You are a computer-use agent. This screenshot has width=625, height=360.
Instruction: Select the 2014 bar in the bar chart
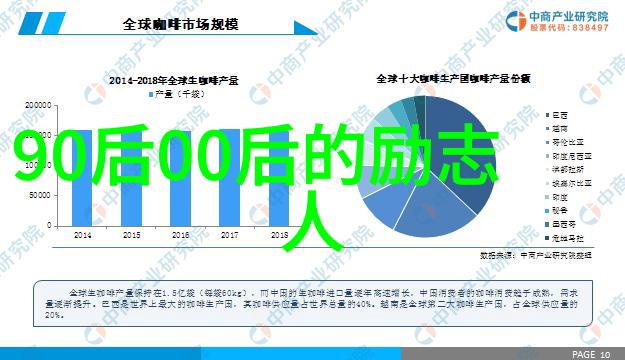coord(82,178)
